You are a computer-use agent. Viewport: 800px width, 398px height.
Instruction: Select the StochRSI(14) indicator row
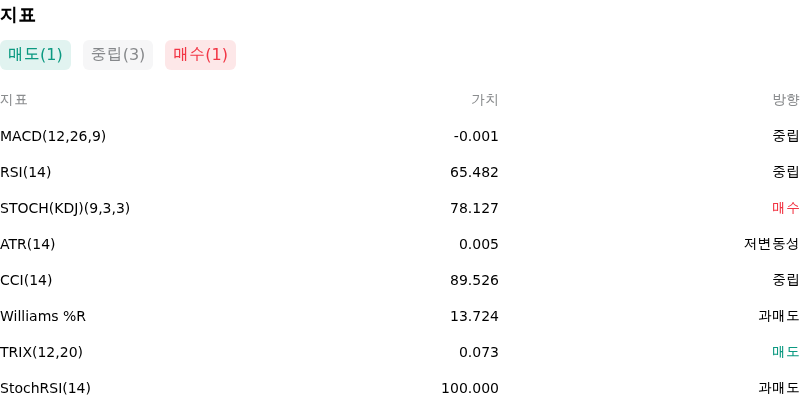[x=400, y=388]
